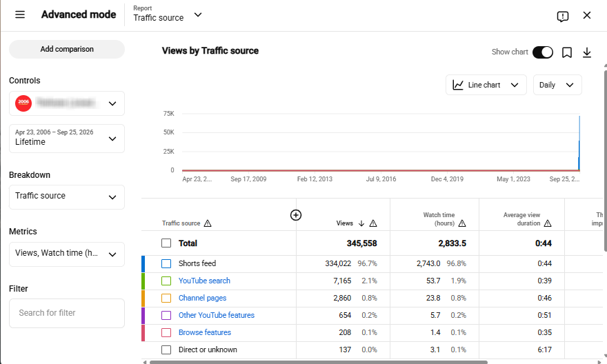The height and width of the screenshot is (364, 607).
Task: Add a metric column with plus icon
Action: tap(296, 215)
